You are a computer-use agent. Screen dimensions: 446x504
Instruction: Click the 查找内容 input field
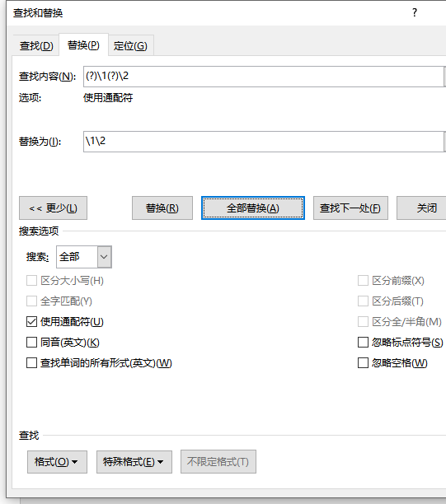[x=264, y=77]
